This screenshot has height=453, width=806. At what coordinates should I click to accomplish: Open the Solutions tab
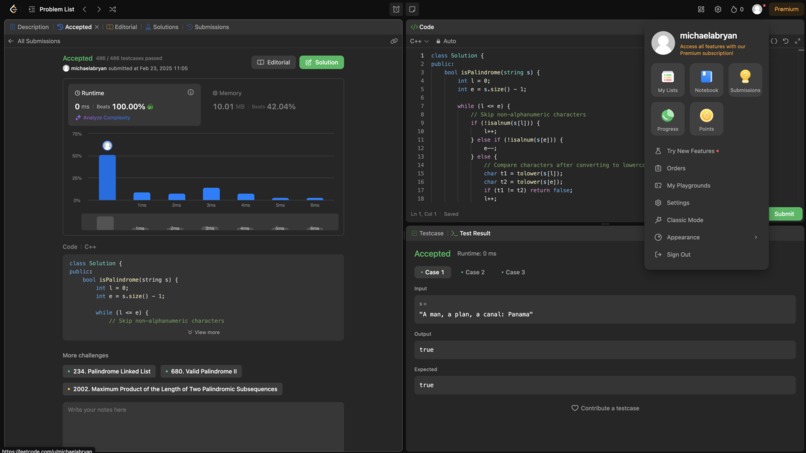pyautogui.click(x=162, y=27)
